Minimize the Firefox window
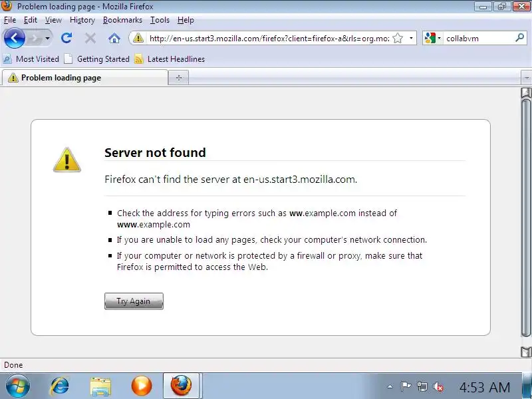Image resolution: width=532 pixels, height=399 pixels. tap(483, 7)
